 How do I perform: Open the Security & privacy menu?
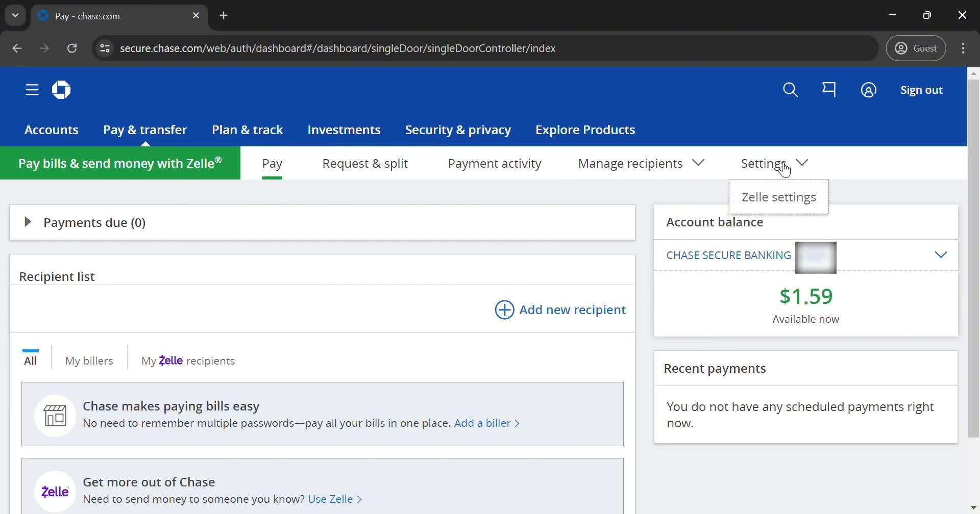tap(458, 130)
